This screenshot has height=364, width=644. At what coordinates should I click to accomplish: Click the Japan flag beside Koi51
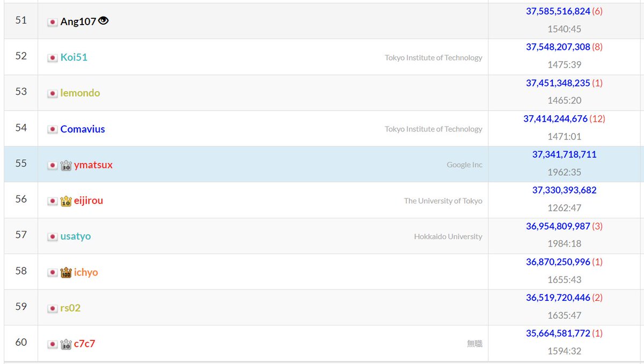[x=53, y=58]
